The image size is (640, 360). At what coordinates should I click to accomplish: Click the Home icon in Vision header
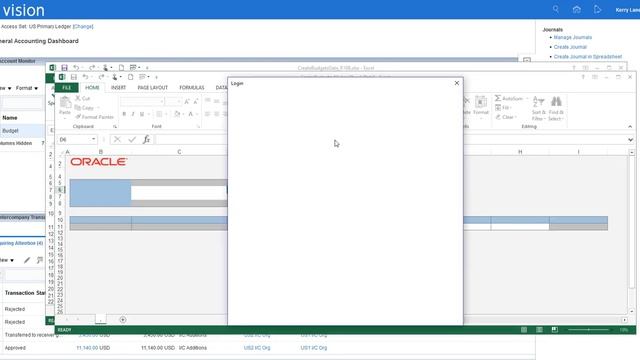(577, 9)
